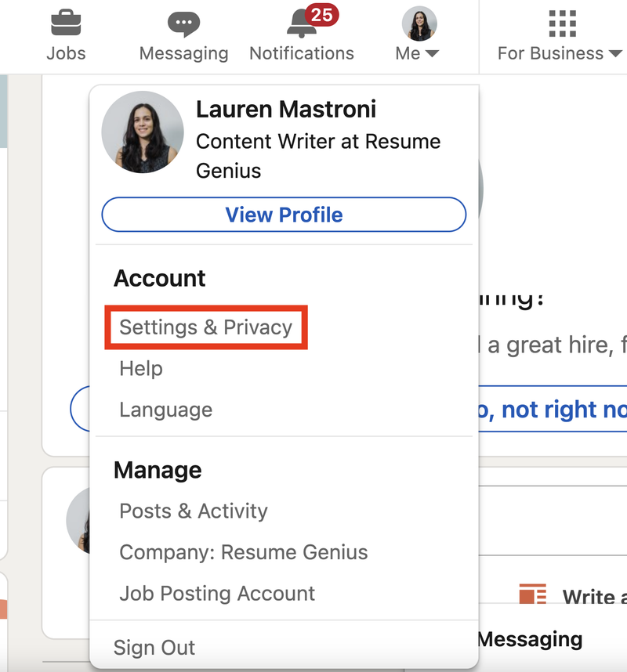Open the Notifications bell icon
This screenshot has height=672, width=627.
point(301,24)
